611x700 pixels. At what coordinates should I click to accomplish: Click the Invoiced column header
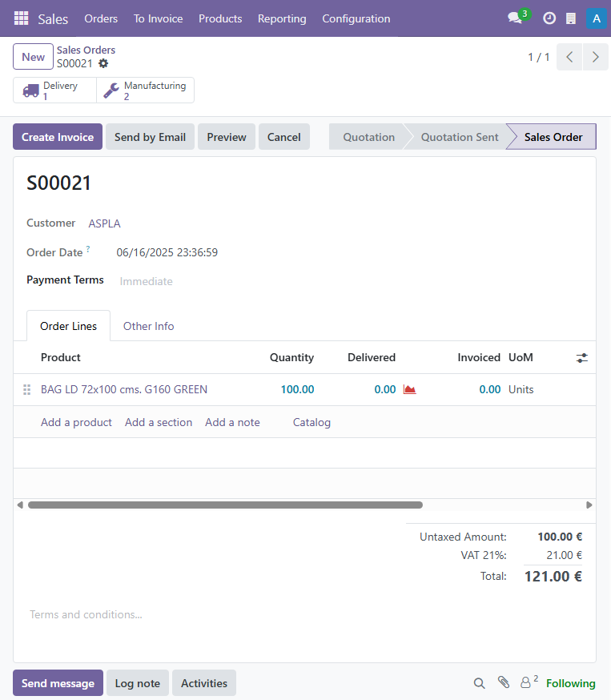(478, 357)
